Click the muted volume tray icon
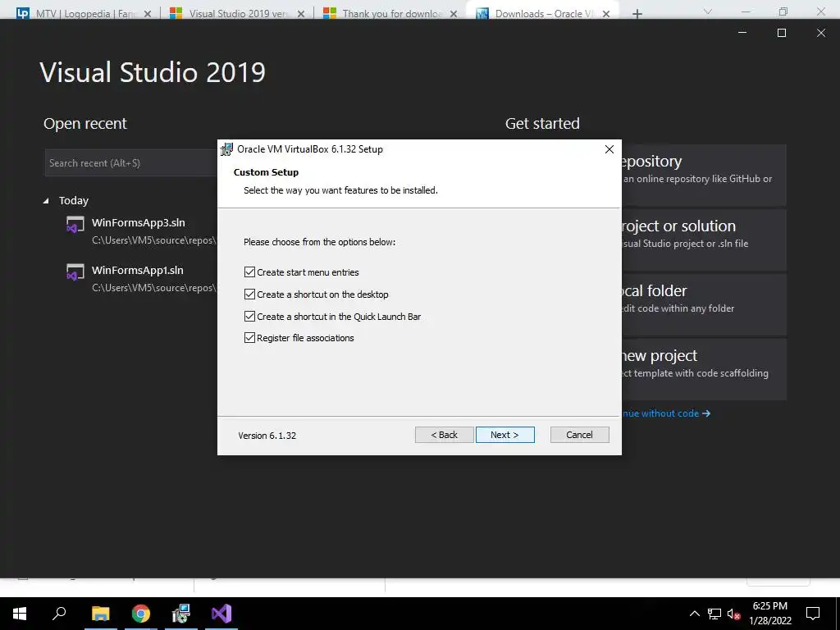 point(733,614)
